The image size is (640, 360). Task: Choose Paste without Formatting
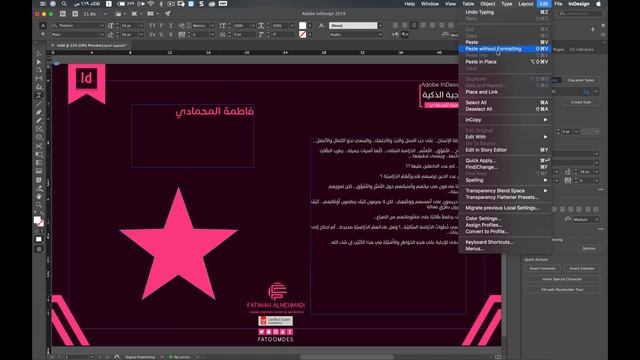(505, 49)
